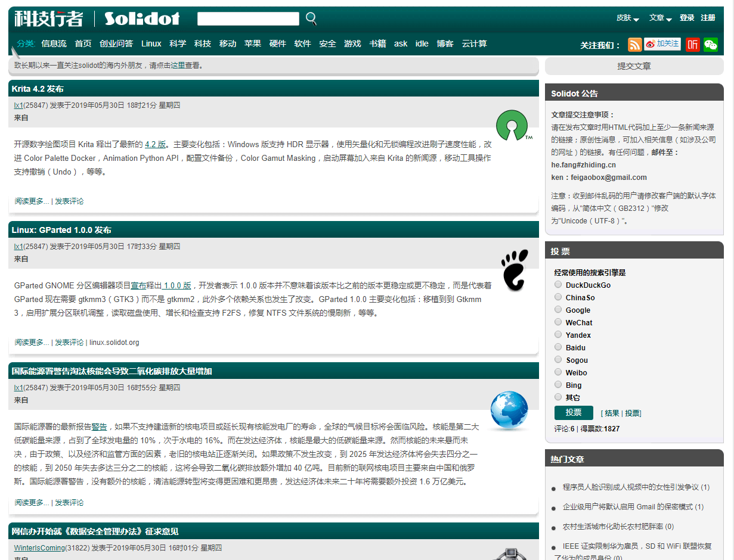Screen dimensions: 734x560
Task: Expand the 皮肤 skin dropdown
Action: [627, 18]
